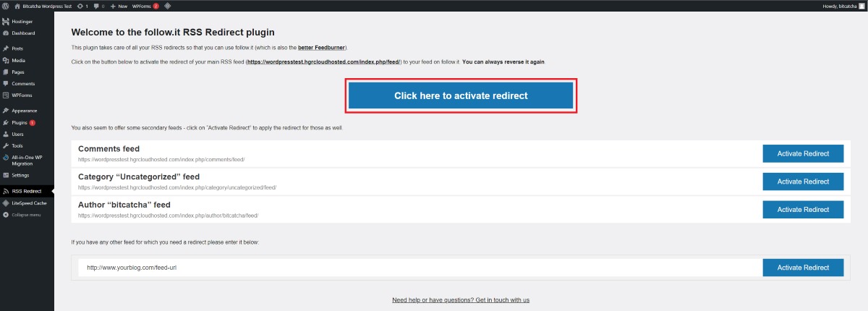
Task: Click here to activate redirect button
Action: (461, 95)
